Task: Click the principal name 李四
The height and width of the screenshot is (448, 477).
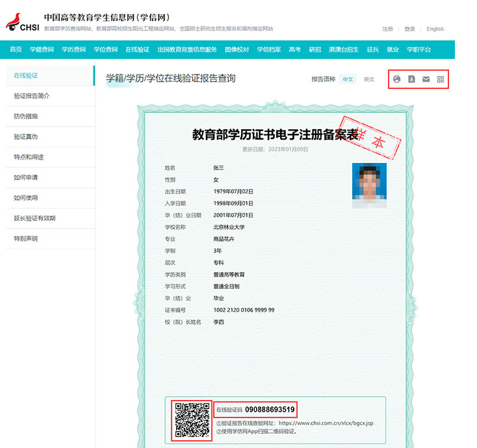Action: (218, 322)
